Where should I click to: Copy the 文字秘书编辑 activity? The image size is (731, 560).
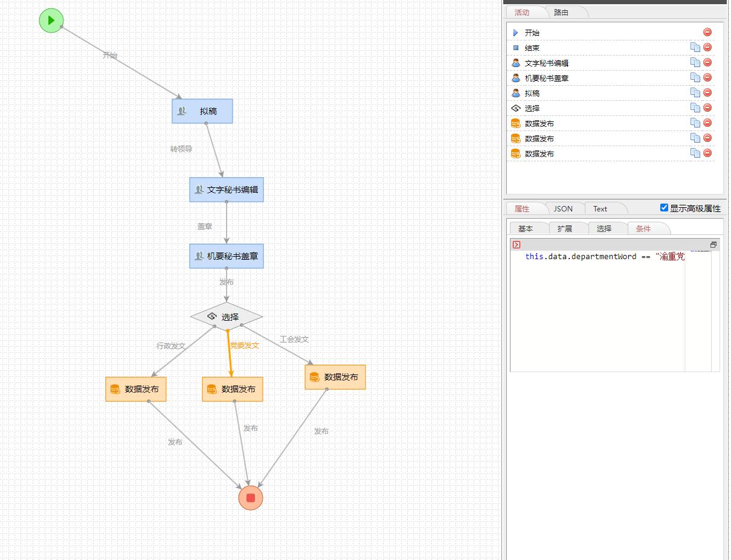coord(695,62)
